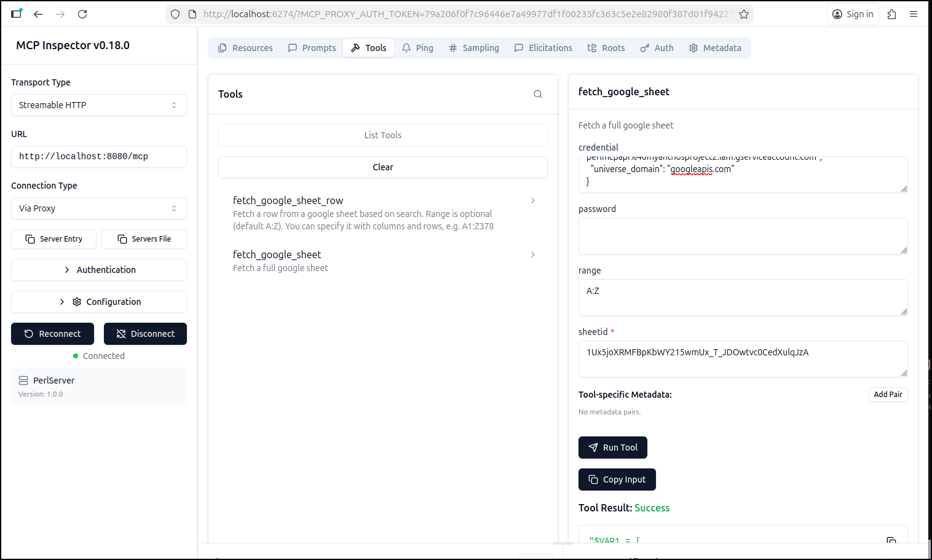Viewport: 932px width, 560px height.
Task: Open the browser hamburger menu
Action: [914, 14]
